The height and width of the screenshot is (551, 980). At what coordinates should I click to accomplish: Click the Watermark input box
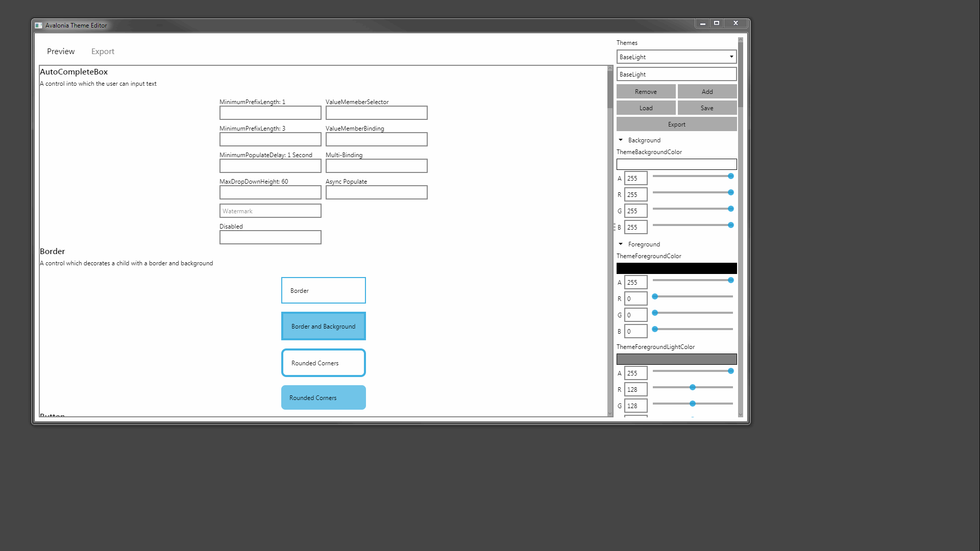(271, 211)
